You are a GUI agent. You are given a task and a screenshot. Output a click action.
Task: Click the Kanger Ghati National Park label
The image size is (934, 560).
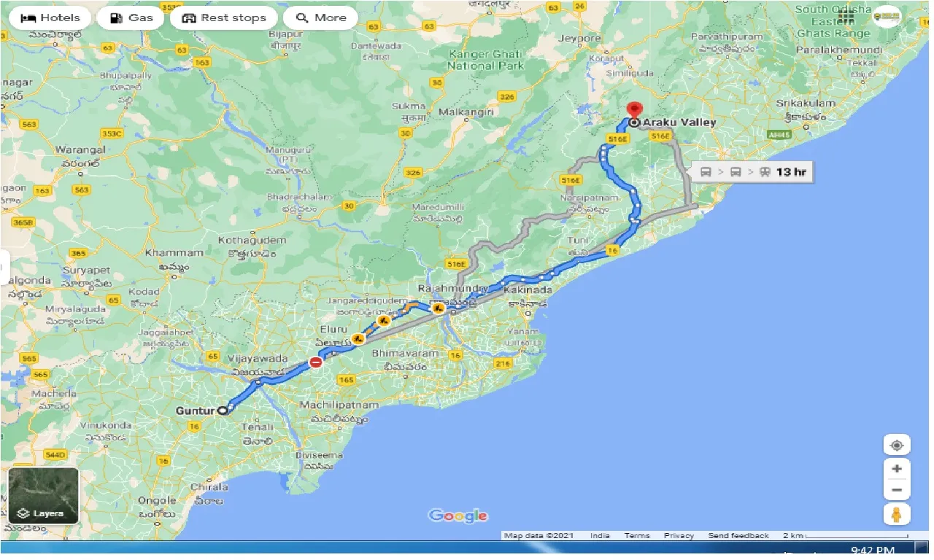point(485,60)
